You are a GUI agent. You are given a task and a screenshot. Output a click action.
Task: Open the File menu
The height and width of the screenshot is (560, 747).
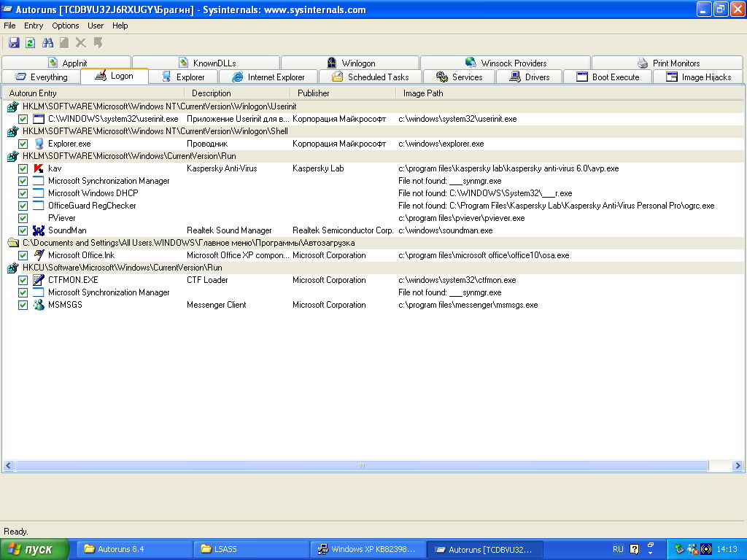(9, 26)
